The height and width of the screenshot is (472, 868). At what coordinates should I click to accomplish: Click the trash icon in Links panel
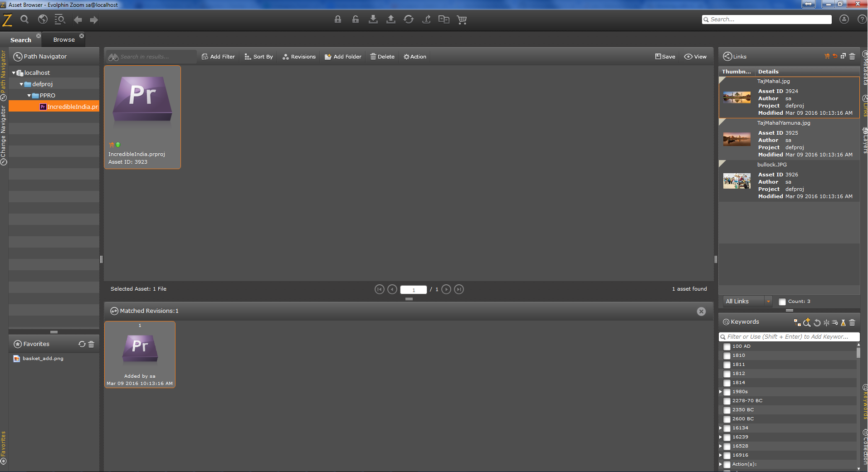click(x=852, y=56)
